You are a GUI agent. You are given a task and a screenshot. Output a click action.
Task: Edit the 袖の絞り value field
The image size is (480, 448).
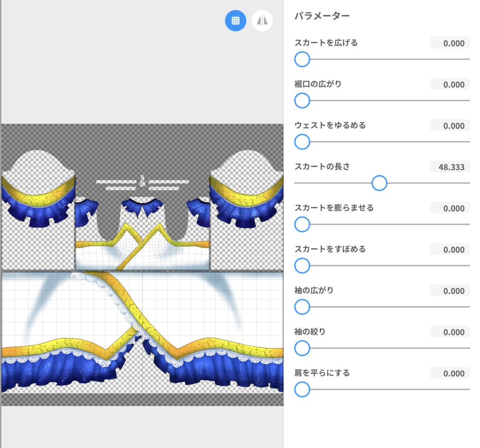450,332
